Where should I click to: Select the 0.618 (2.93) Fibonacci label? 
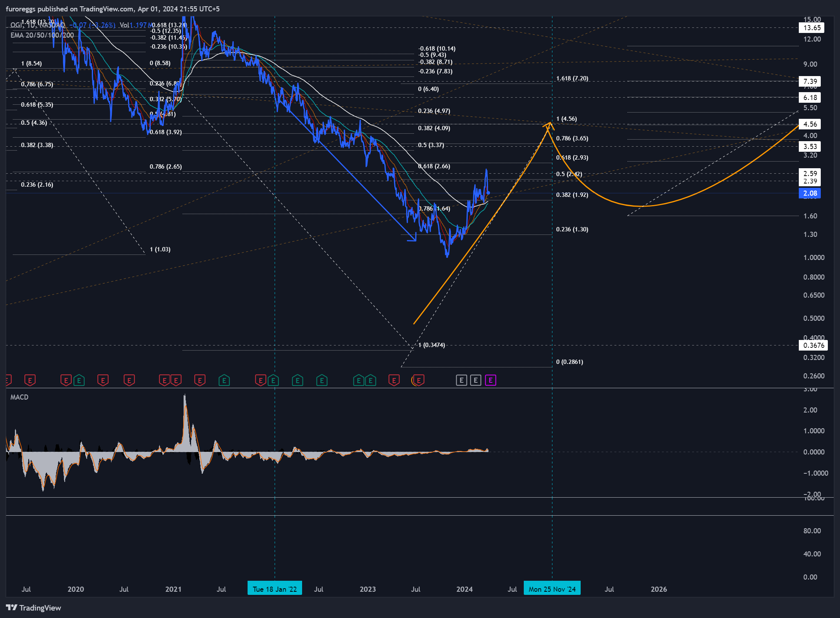(x=572, y=158)
